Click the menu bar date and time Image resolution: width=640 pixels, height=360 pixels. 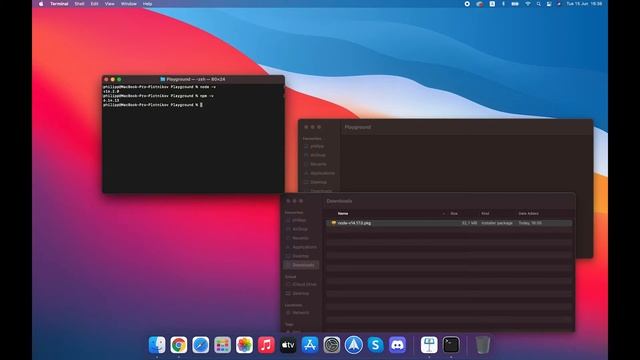coord(584,4)
